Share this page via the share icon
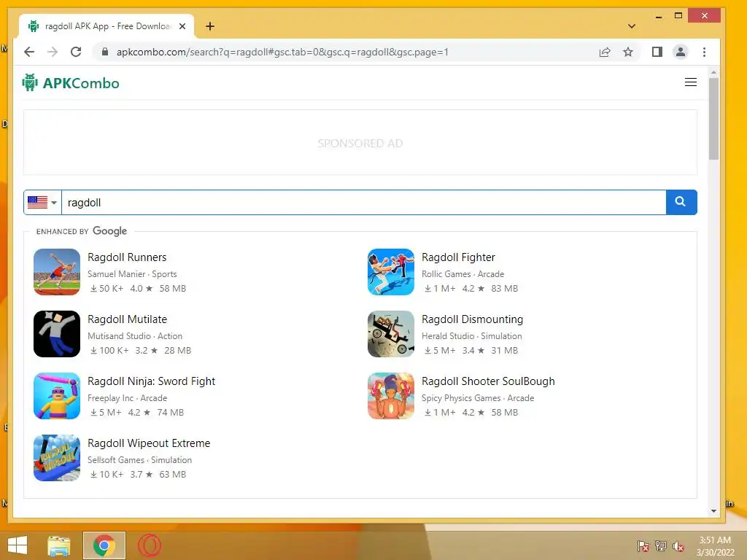The height and width of the screenshot is (560, 747). tap(605, 52)
